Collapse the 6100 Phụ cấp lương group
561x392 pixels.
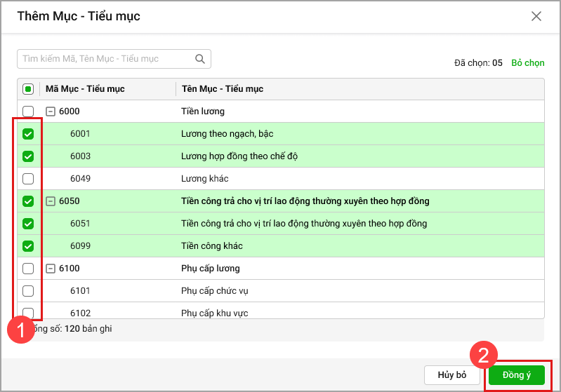[x=51, y=269]
